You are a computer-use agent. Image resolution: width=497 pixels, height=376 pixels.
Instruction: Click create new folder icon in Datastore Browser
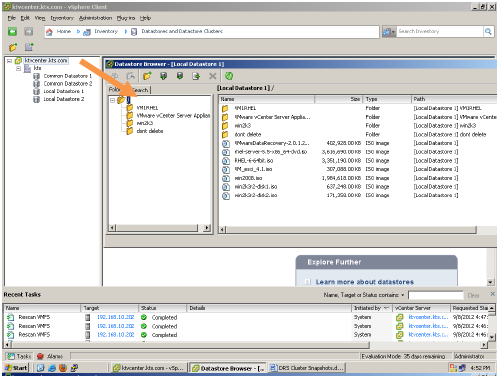click(147, 76)
